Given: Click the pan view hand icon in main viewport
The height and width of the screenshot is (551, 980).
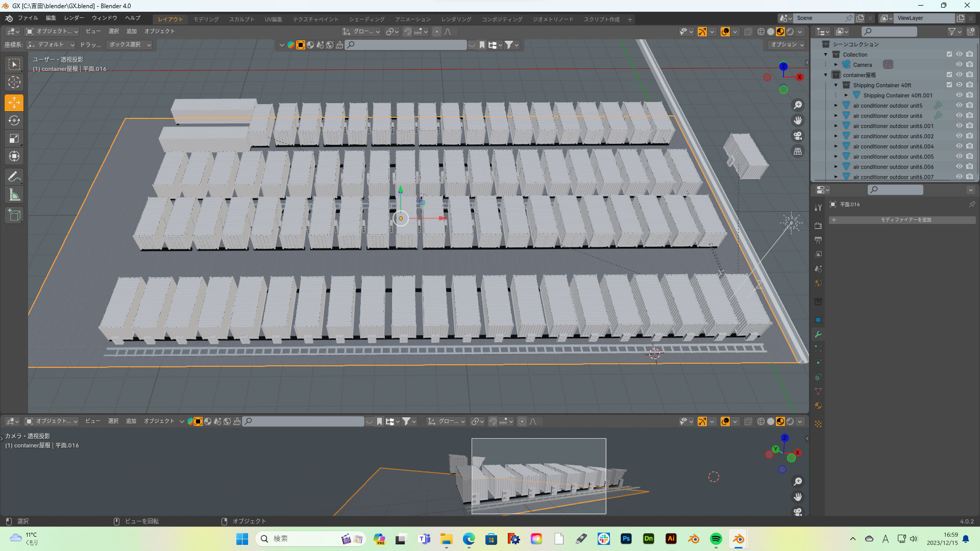Looking at the screenshot, I should click(797, 120).
